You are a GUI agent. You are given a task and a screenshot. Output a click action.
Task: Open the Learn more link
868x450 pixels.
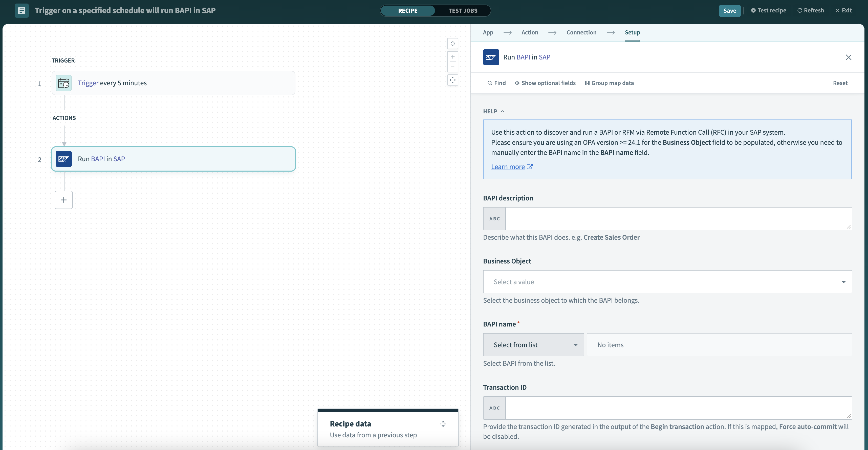pyautogui.click(x=508, y=167)
